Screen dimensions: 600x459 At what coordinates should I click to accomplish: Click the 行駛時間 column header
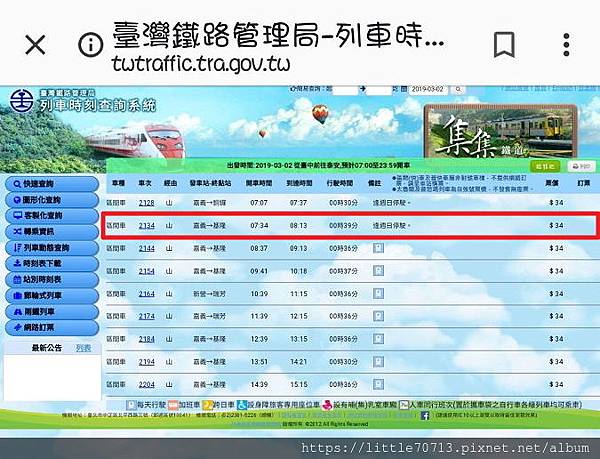coord(340,183)
